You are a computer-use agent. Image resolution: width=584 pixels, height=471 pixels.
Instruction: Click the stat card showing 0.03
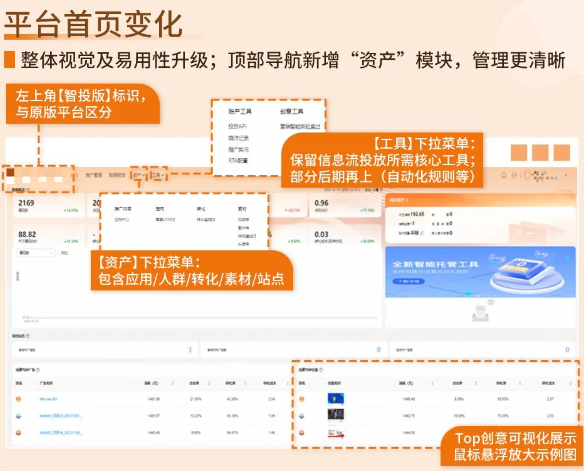345,236
